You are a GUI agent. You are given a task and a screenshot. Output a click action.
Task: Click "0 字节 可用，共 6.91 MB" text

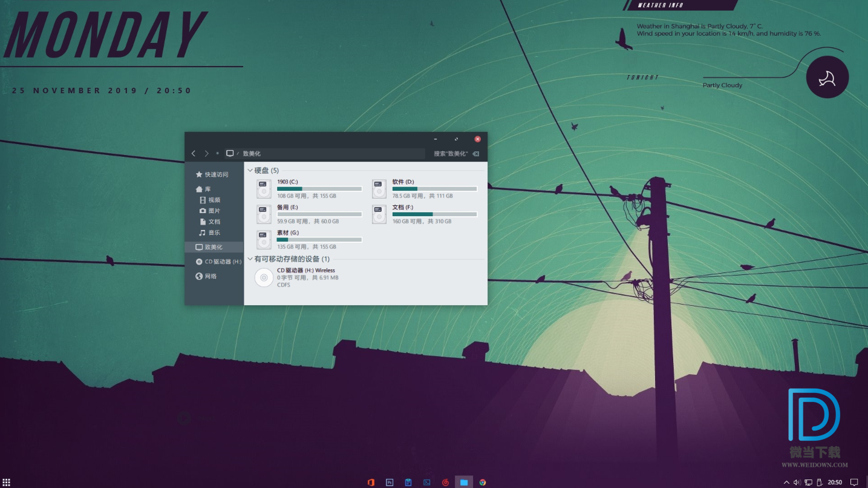coord(308,278)
